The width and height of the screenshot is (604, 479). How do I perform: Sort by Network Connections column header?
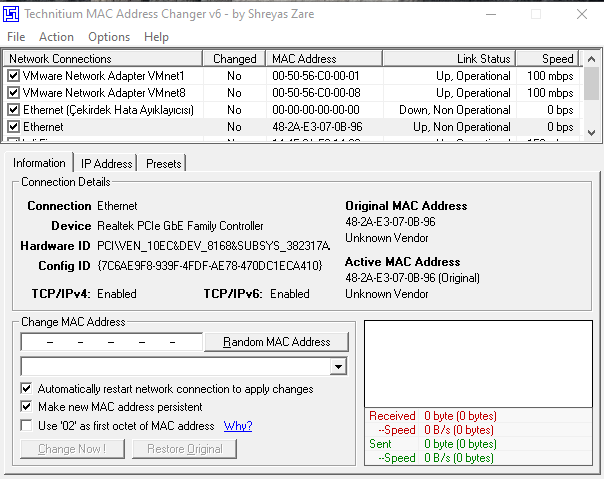(x=103, y=59)
